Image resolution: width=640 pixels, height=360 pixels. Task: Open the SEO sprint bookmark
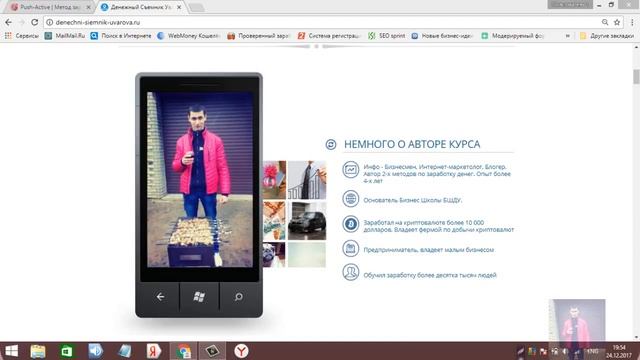387,36
